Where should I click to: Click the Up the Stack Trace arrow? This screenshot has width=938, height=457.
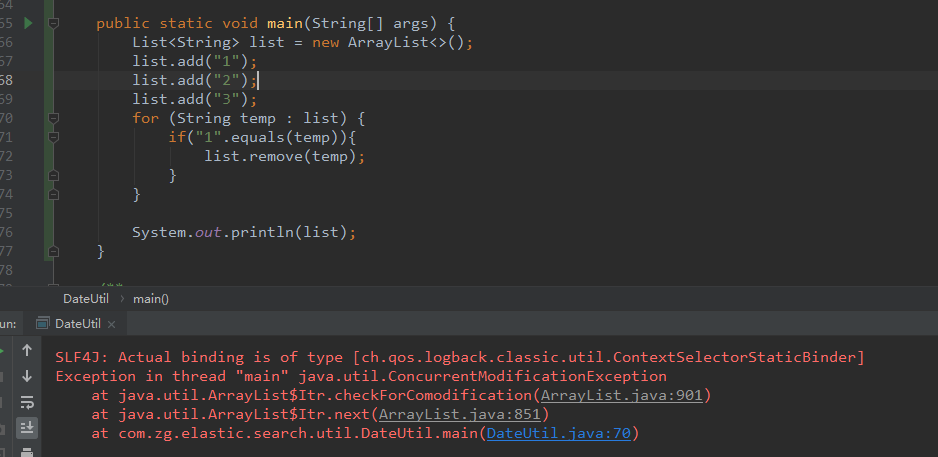point(27,351)
